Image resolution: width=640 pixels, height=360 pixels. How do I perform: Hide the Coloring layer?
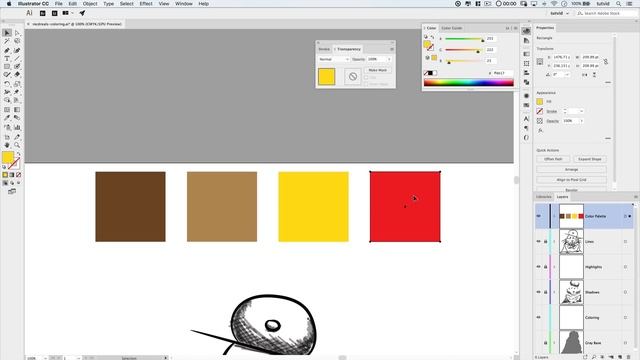538,317
